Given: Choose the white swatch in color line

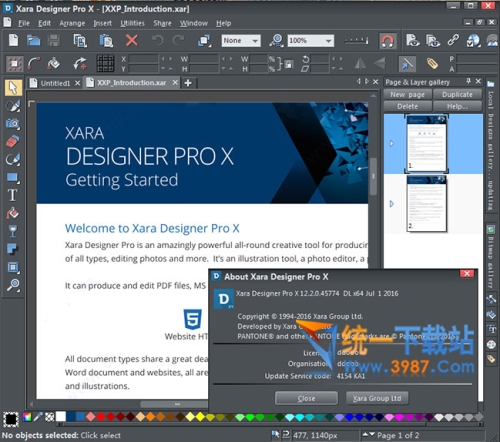Looking at the screenshot, I should tap(61, 417).
